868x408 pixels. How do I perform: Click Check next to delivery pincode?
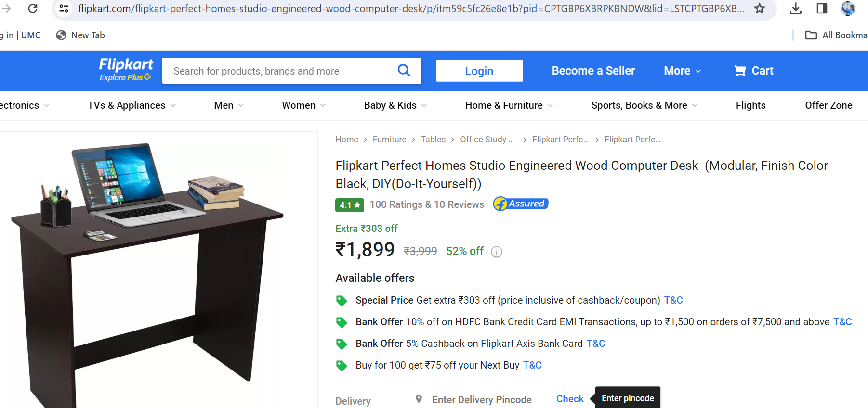click(x=570, y=399)
